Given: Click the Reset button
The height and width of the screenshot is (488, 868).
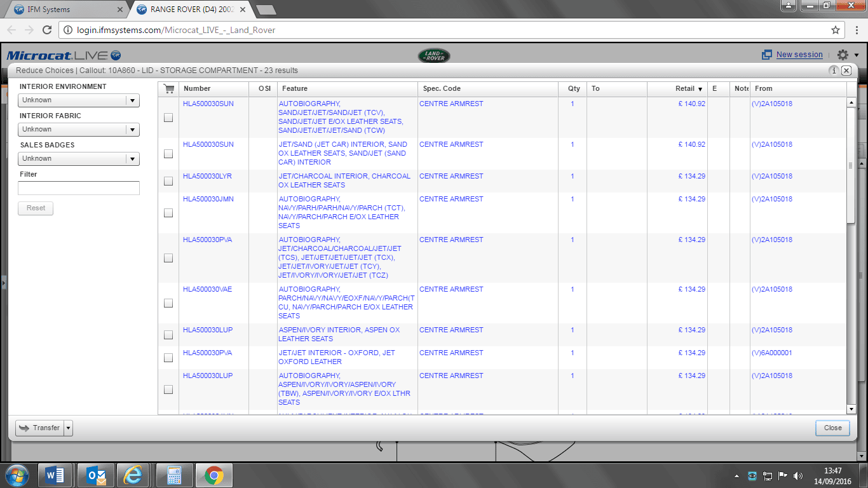Looking at the screenshot, I should coord(36,208).
